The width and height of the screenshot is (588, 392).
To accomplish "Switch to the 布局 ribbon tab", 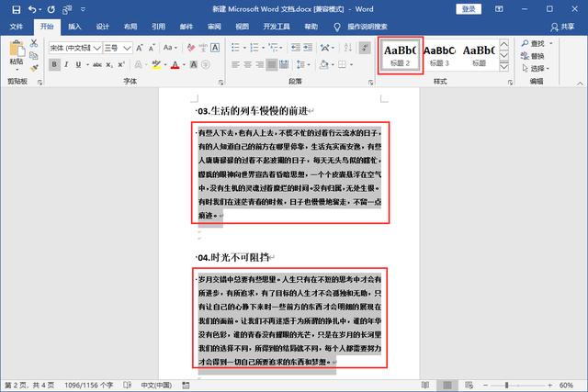I will click(130, 27).
